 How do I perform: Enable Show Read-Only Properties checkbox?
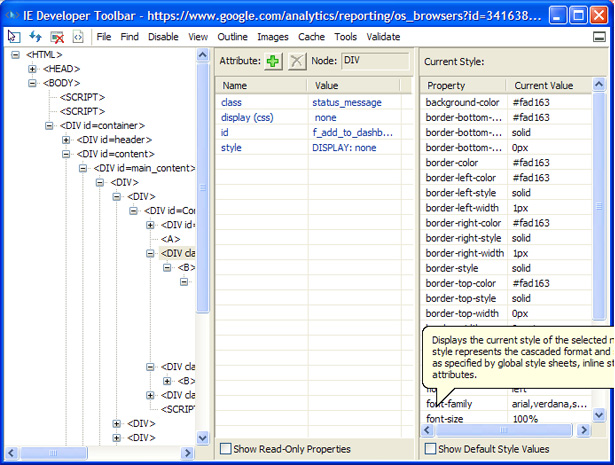pyautogui.click(x=226, y=449)
